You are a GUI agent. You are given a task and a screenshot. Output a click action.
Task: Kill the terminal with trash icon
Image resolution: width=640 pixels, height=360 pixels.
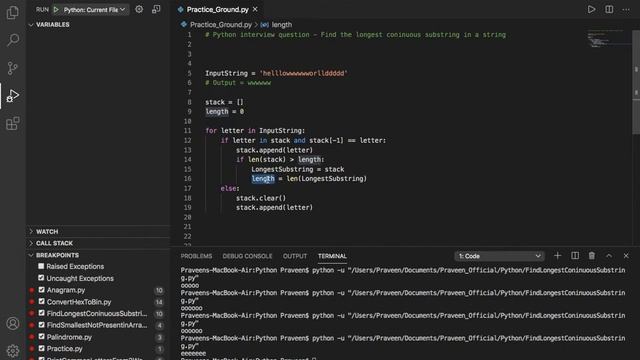point(592,256)
